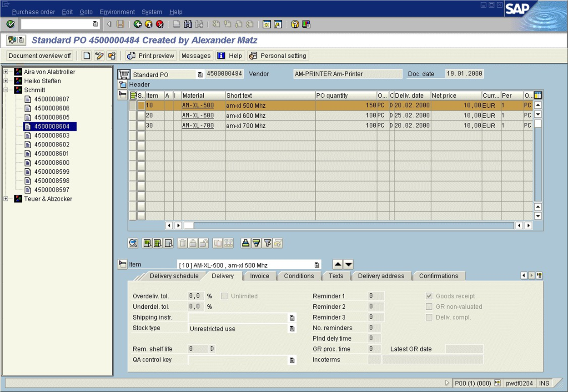Screen dimensions: 568x392
Task: Click the Create new document icon
Action: pyautogui.click(x=86, y=55)
